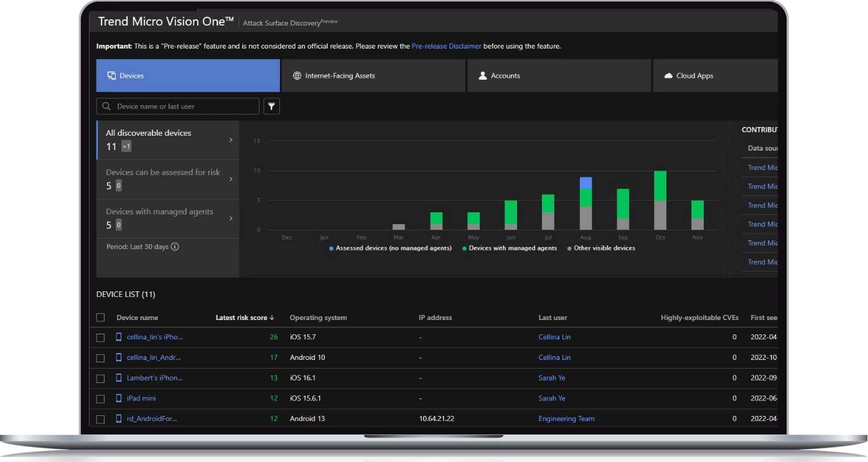Open Lambert's iPhon... device link
Viewport: 868px width, 462px height.
pyautogui.click(x=155, y=378)
